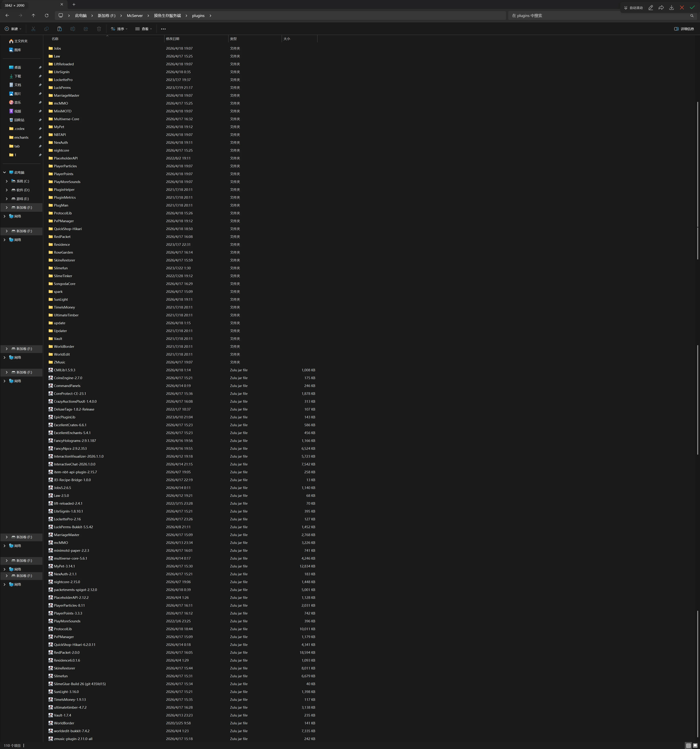Switch to the details list view at bottom right
The height and width of the screenshot is (749, 700).
[688, 745]
